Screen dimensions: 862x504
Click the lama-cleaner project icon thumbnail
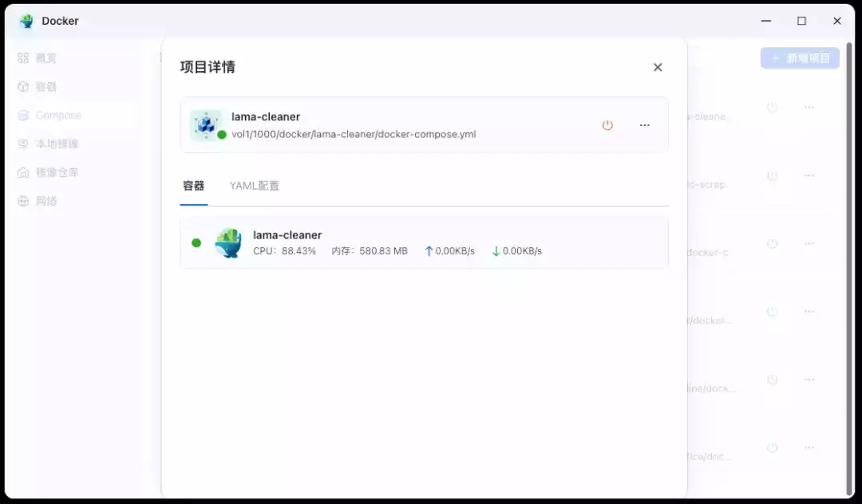point(208,124)
